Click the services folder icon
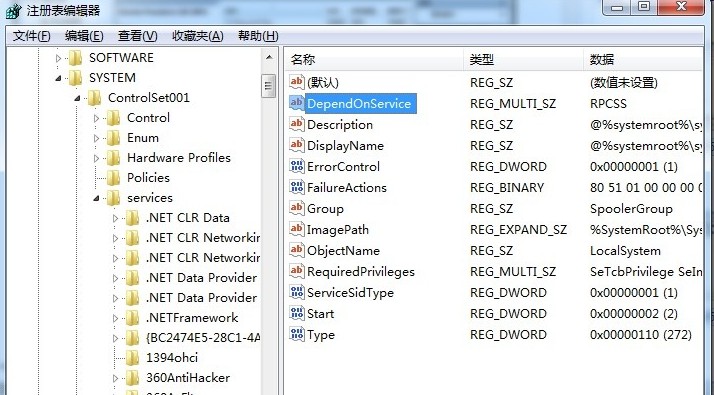 113,198
